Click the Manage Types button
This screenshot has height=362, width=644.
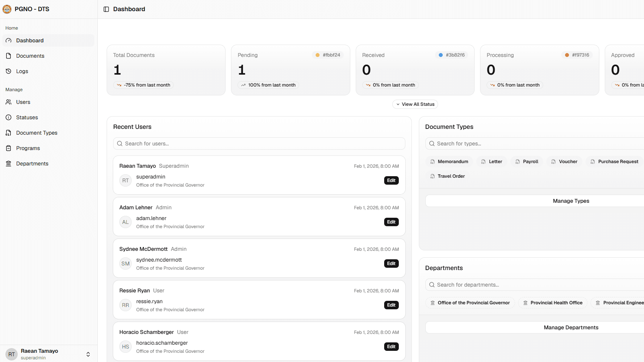571,201
